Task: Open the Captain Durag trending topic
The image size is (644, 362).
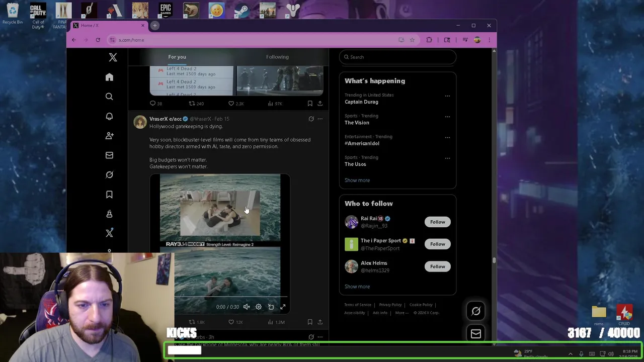Action: click(x=361, y=102)
